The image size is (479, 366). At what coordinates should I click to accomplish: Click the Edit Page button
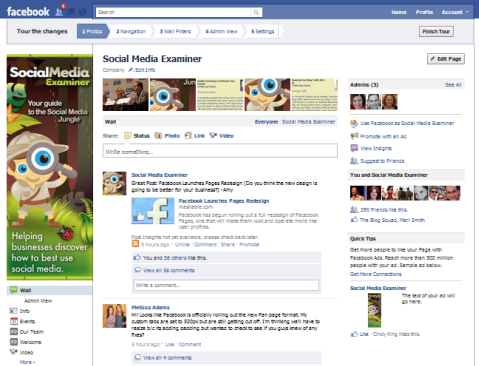446,59
